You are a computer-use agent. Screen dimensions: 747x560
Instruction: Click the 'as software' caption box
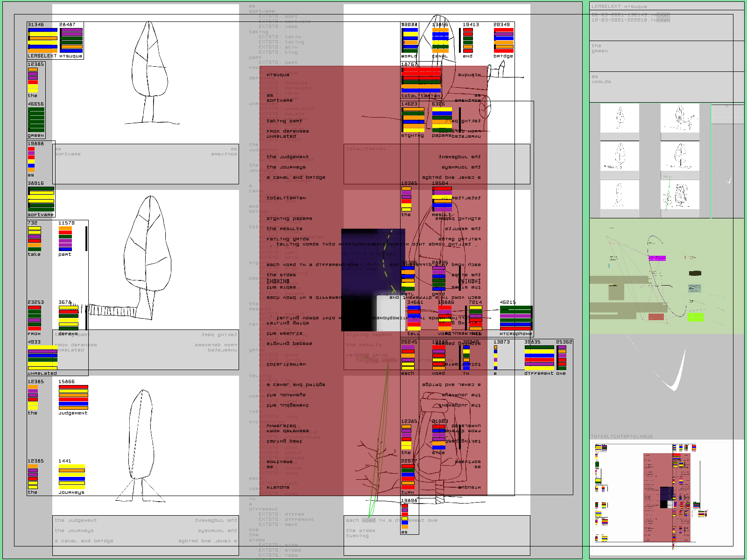(146, 163)
